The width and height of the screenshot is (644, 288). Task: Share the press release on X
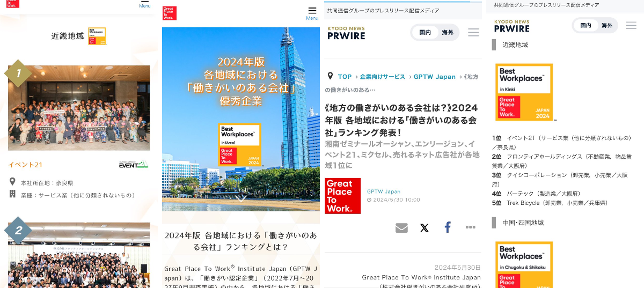click(425, 228)
